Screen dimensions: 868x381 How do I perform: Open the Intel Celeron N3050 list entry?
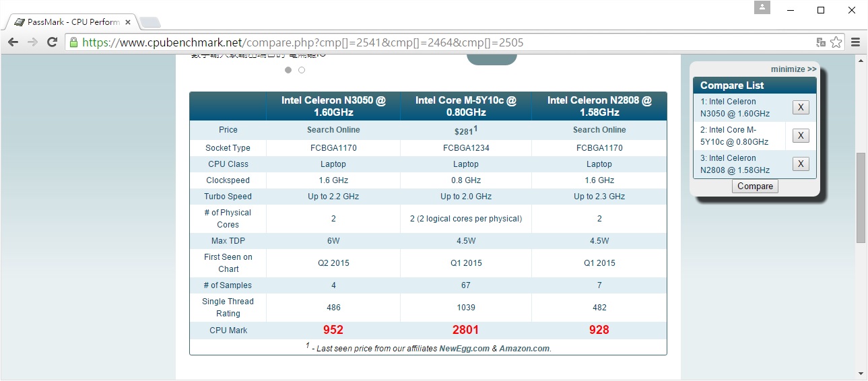click(x=735, y=108)
